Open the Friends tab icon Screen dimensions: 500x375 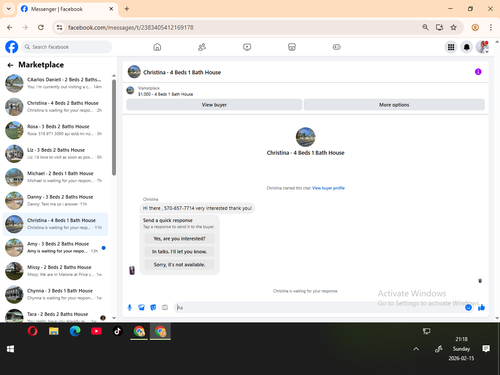[x=202, y=47]
